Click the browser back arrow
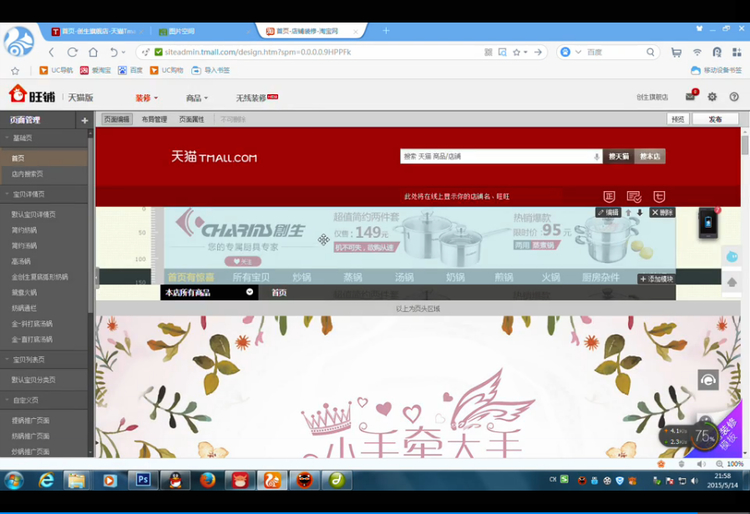The height and width of the screenshot is (514, 750). pyautogui.click(x=52, y=52)
